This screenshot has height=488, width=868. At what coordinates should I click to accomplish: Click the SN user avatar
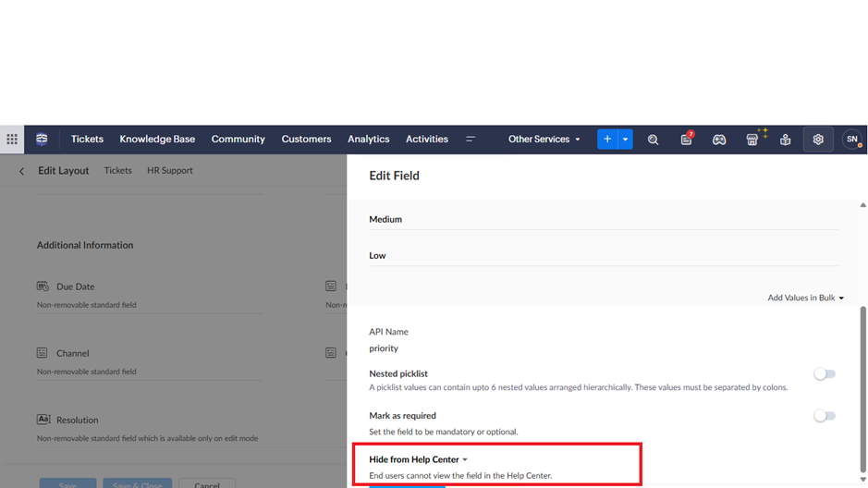851,140
